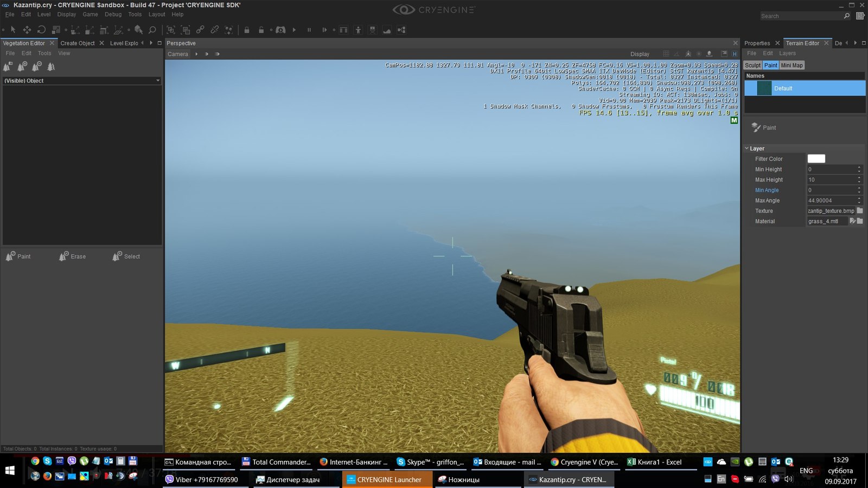Open the Level Explorer tab

124,43
